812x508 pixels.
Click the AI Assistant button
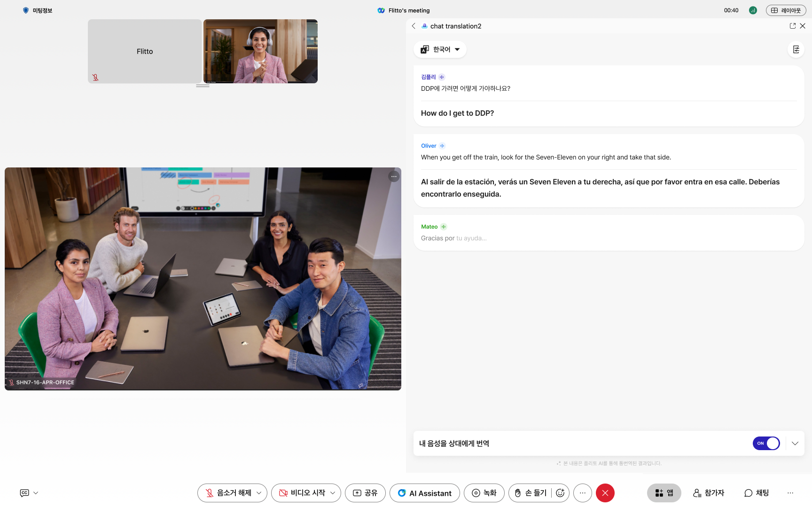(x=424, y=493)
